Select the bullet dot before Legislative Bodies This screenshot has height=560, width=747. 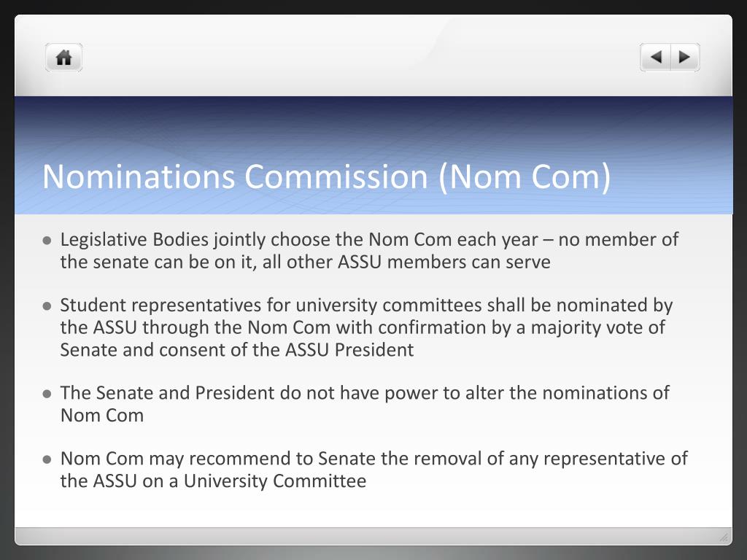(47, 240)
